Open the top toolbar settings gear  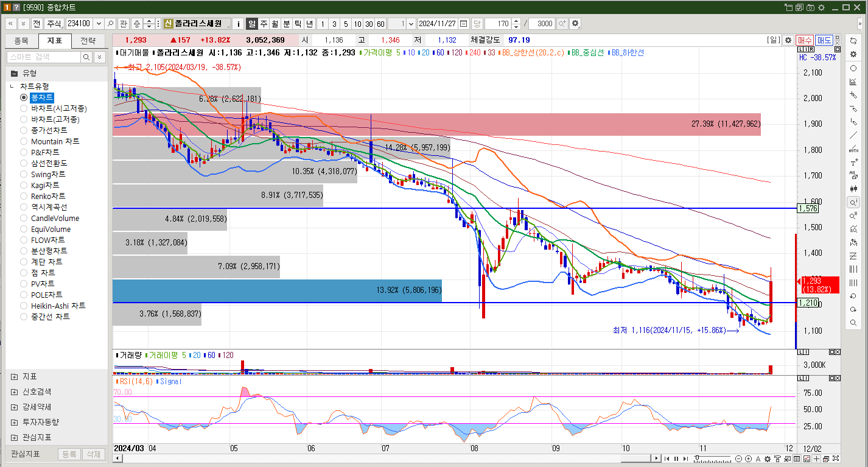(x=575, y=24)
